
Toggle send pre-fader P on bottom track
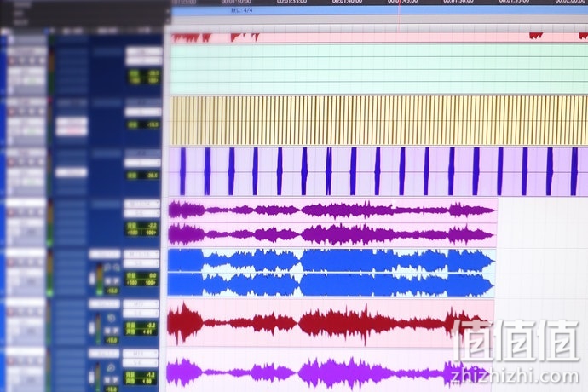(115, 379)
